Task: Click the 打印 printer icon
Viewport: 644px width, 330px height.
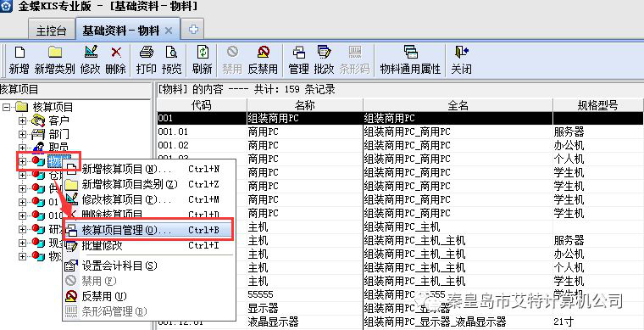Action: (x=147, y=53)
